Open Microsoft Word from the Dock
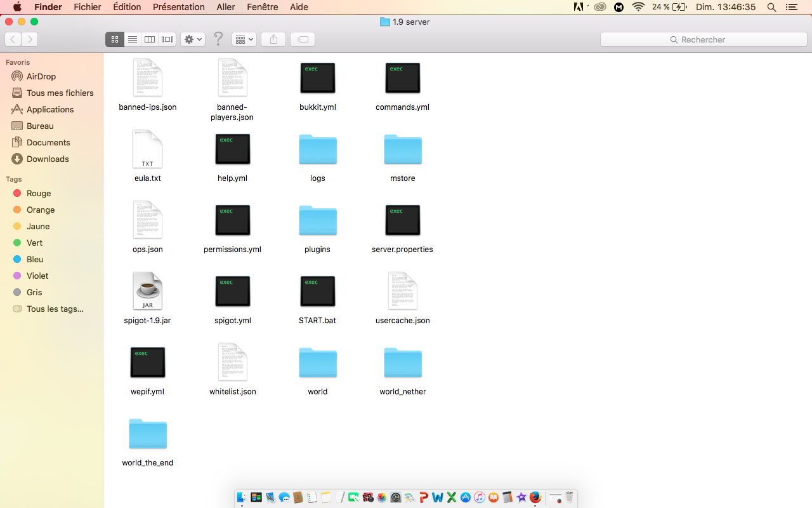812x508 pixels. click(438, 497)
